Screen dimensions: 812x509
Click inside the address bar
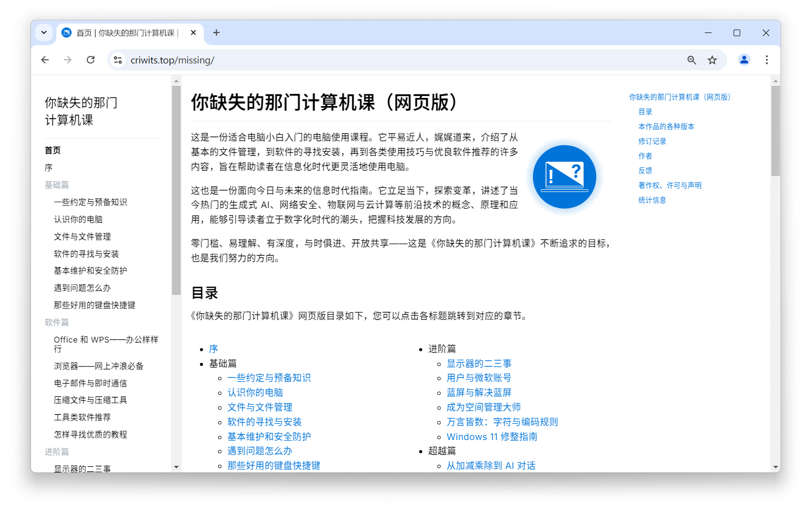tap(355, 59)
